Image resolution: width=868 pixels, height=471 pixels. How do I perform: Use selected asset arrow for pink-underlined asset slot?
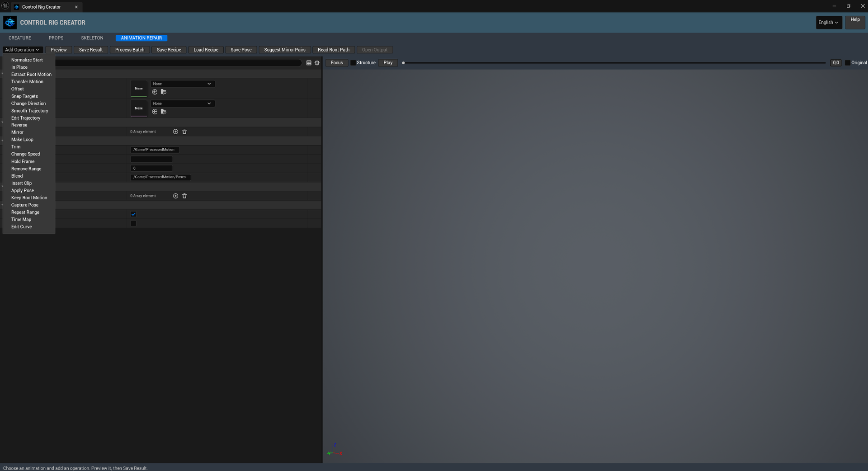[x=155, y=112]
